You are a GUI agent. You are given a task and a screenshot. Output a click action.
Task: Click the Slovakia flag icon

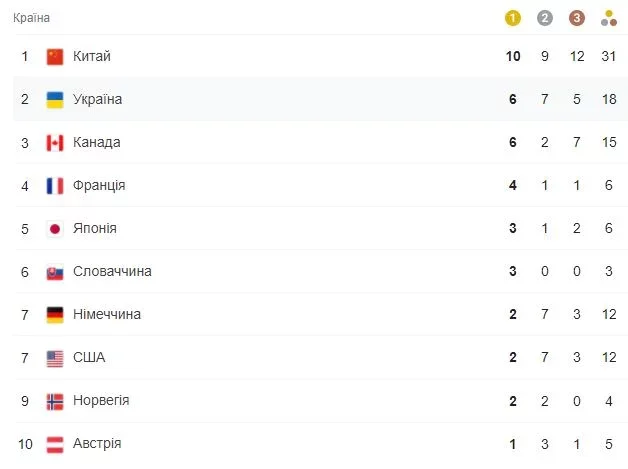point(55,272)
